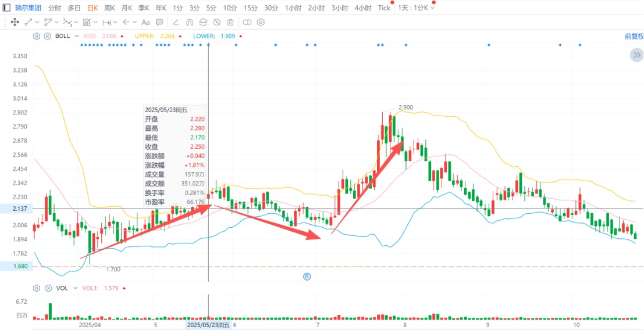Select the 季K period tab
The width and height of the screenshot is (644, 330).
point(144,8)
